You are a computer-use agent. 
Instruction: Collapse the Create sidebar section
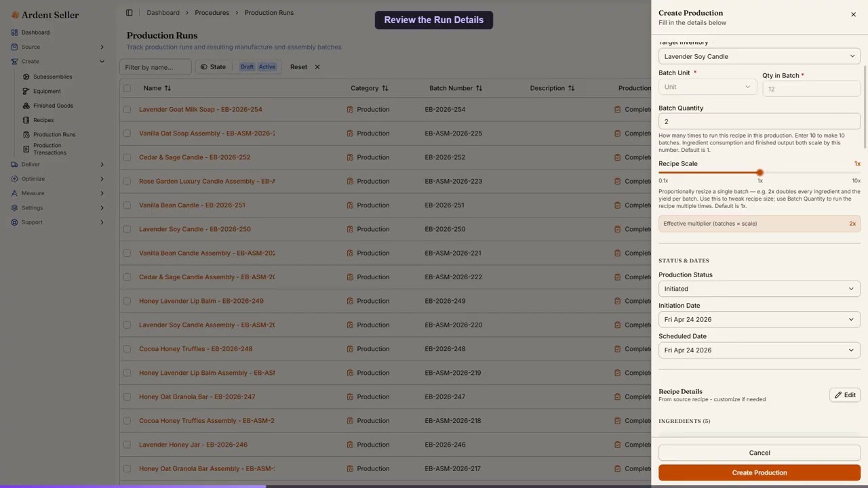tap(102, 62)
